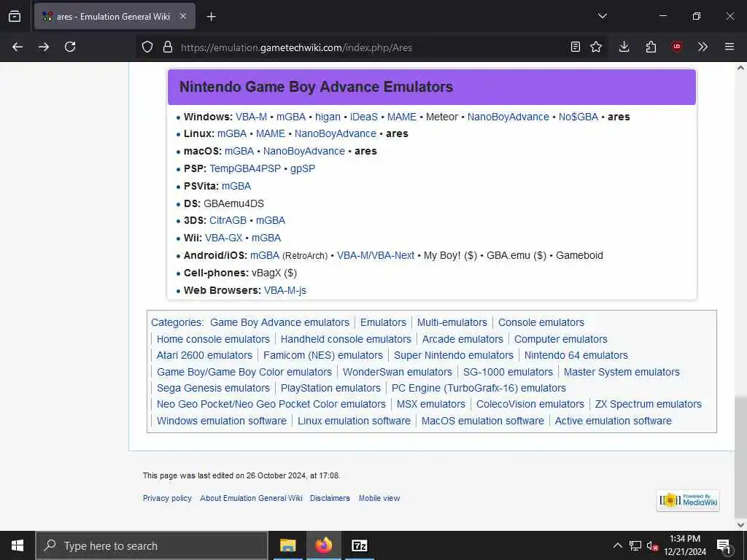Open the VBA-M link under Windows
Image resolution: width=747 pixels, height=560 pixels.
[251, 117]
